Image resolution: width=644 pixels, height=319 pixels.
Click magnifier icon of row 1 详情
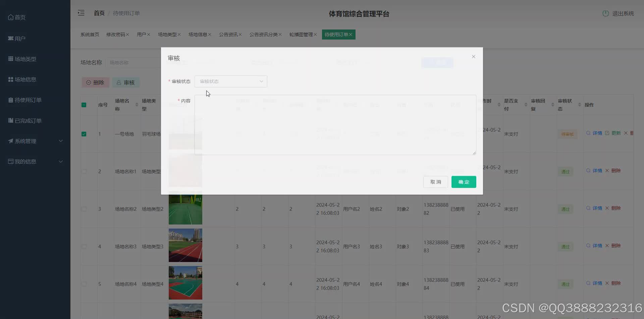tap(588, 133)
